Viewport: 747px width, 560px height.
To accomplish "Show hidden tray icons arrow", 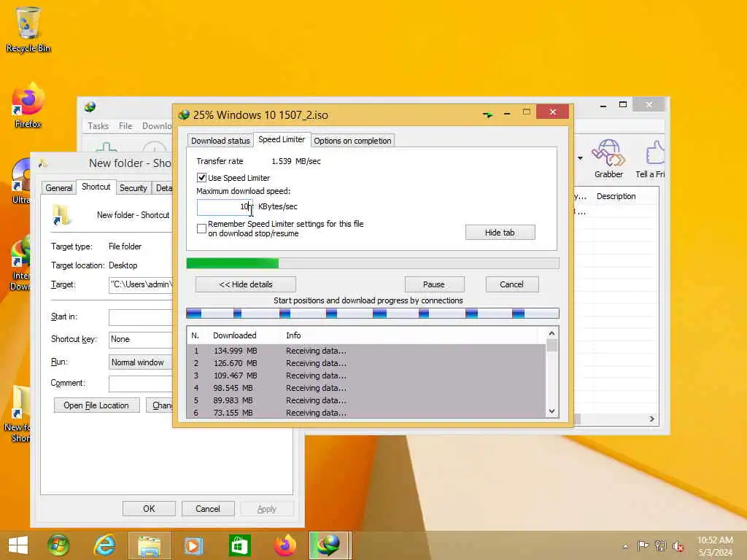I will point(625,545).
